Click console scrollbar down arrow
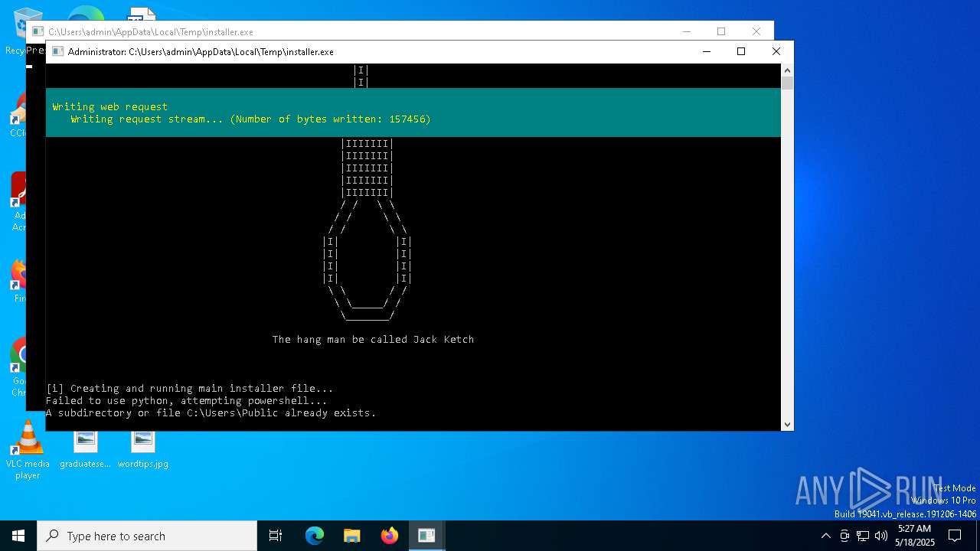 (787, 424)
